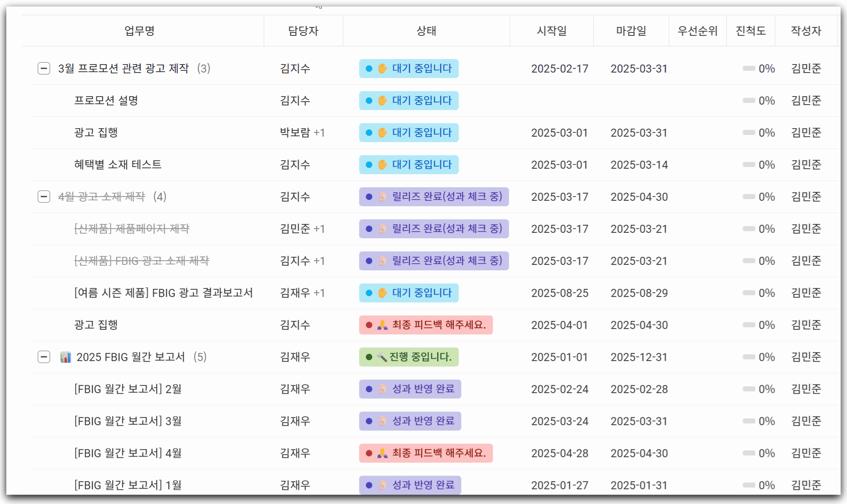Open 성과 반영 완료 status of [FBIG 월간 보고서] 2월
The image size is (847, 504).
pyautogui.click(x=410, y=389)
